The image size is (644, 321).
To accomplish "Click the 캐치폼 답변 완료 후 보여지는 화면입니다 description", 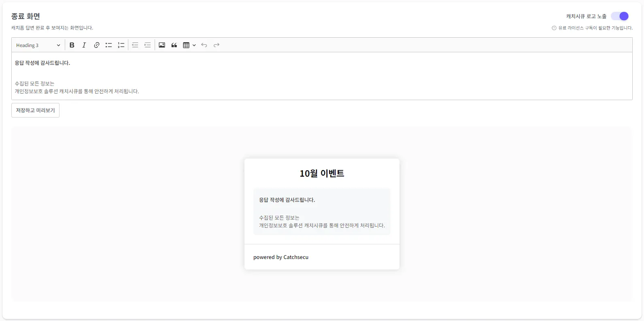I will coord(52,28).
